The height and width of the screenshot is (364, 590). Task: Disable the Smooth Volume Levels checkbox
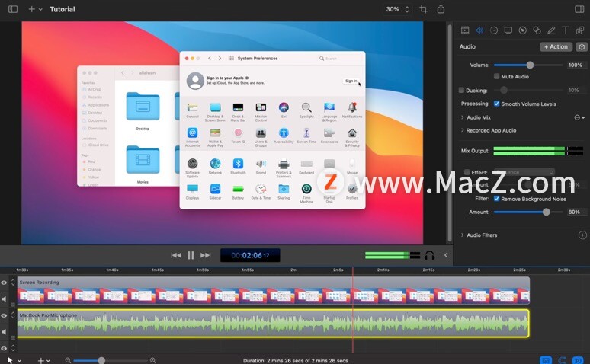[497, 104]
